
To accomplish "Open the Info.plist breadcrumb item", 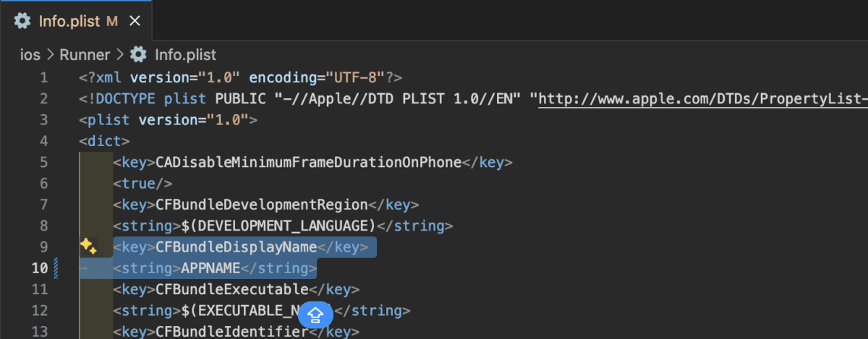I will point(184,54).
